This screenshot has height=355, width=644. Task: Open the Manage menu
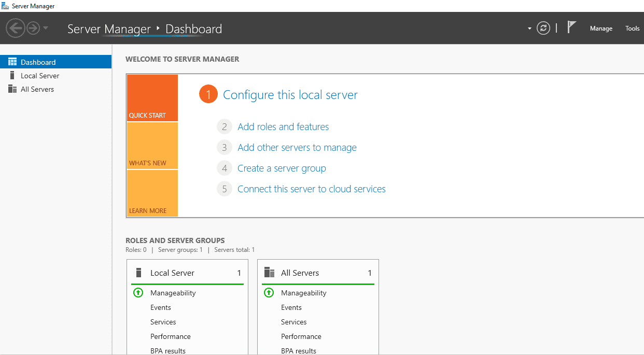point(601,29)
